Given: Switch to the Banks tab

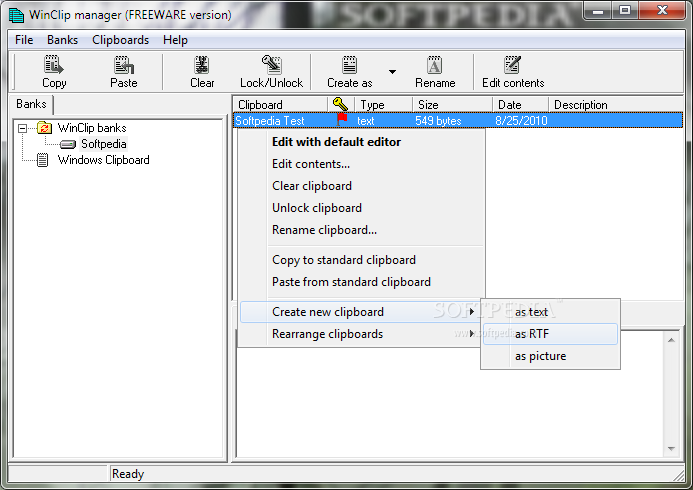Looking at the screenshot, I should tap(31, 104).
